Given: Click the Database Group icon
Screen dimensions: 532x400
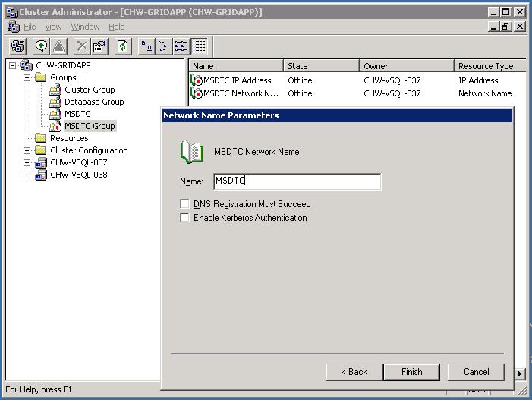Looking at the screenshot, I should pos(55,102).
